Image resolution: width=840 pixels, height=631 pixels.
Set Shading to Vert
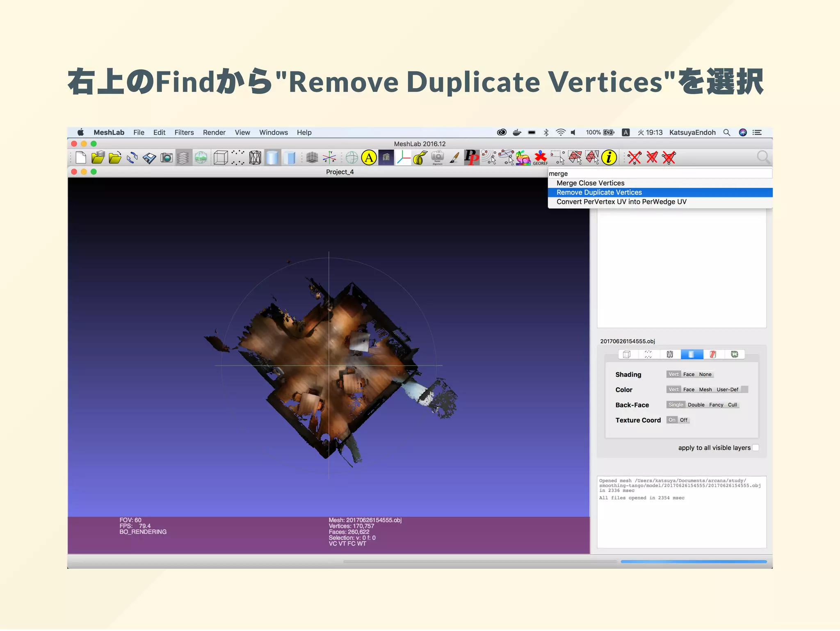[673, 375]
